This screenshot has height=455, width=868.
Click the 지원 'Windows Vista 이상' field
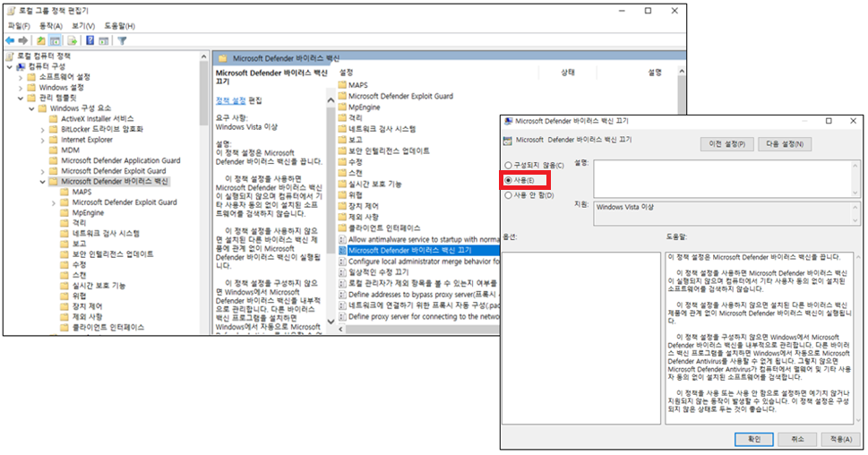[x=724, y=213]
